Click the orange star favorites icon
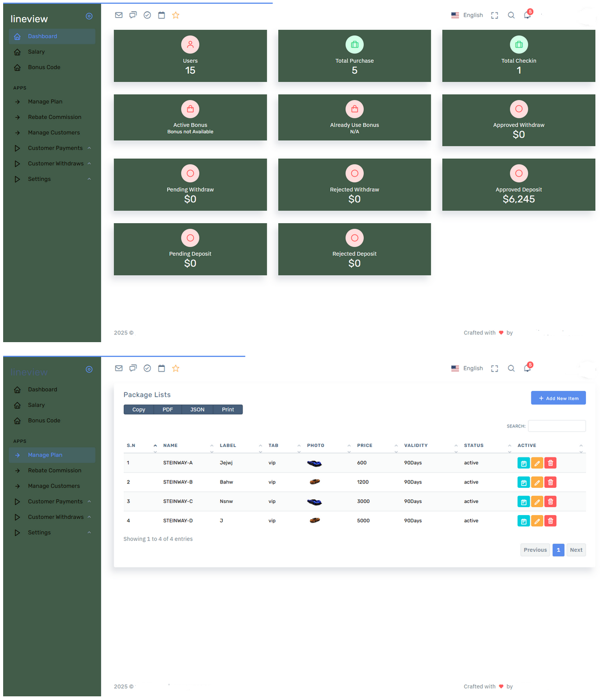 click(176, 15)
